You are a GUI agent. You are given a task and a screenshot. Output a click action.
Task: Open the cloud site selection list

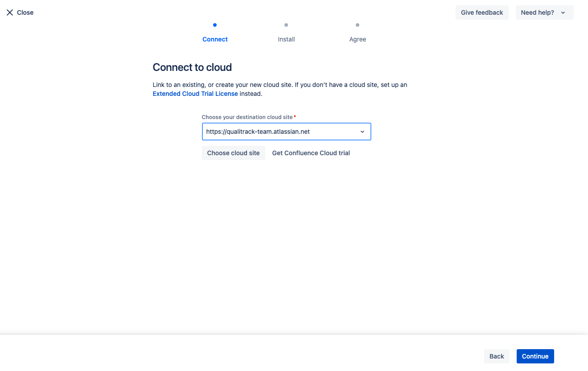coord(233,153)
